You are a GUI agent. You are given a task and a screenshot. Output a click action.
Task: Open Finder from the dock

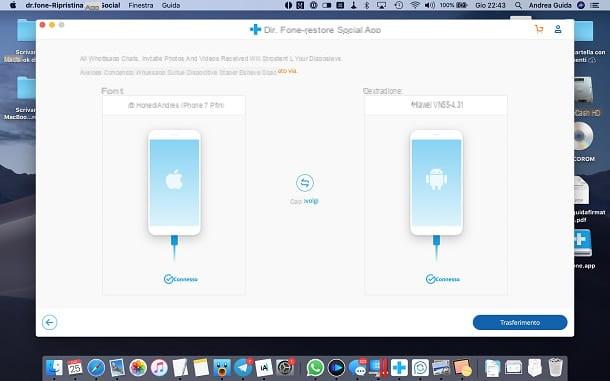point(54,367)
